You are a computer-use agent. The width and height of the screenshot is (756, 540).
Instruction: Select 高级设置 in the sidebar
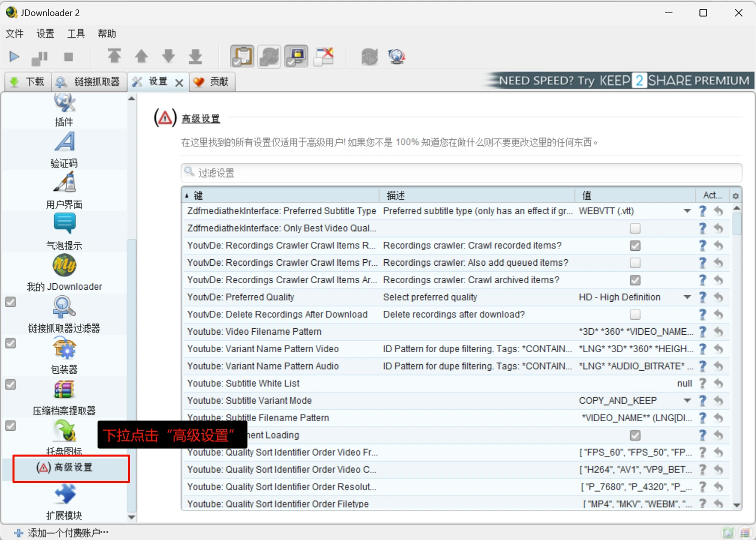64,468
